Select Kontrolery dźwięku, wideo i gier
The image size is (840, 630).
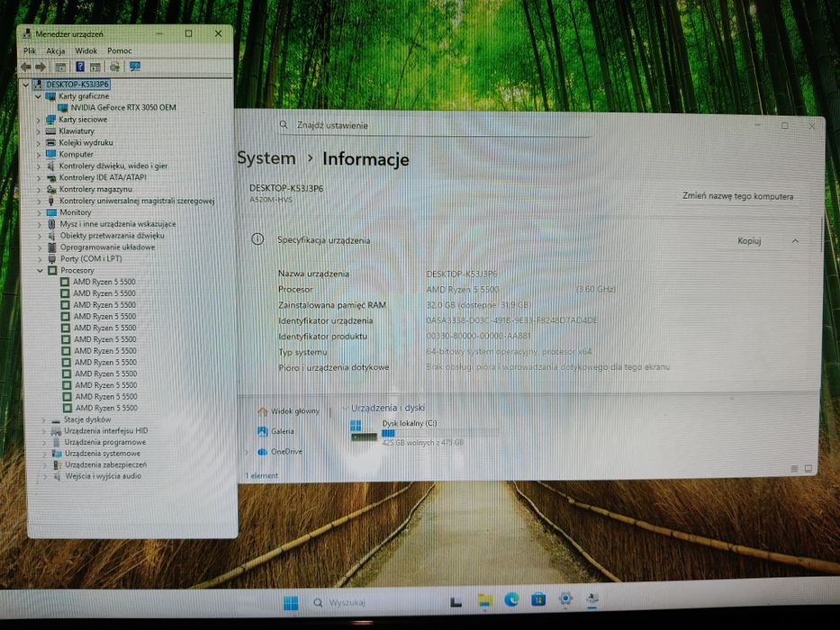pos(113,166)
